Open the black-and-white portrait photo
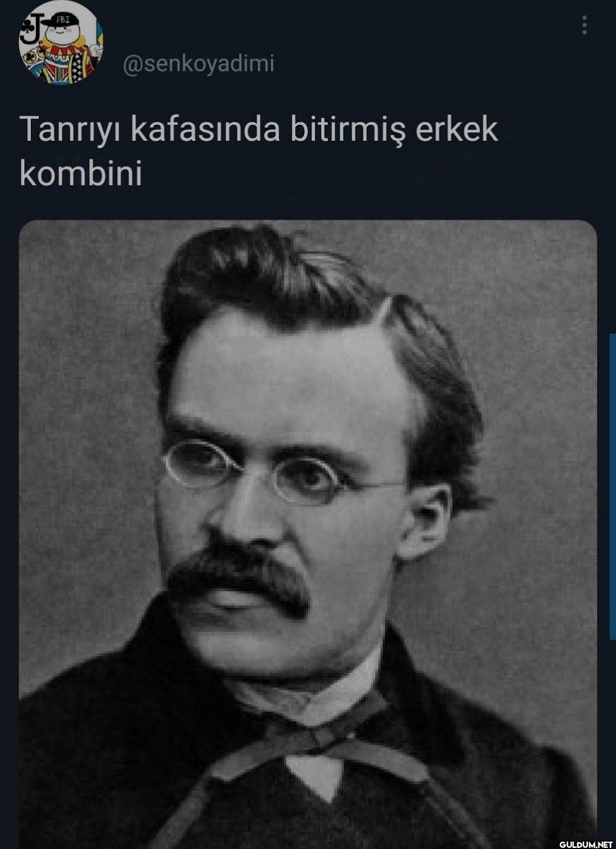The image size is (616, 849). click(308, 534)
